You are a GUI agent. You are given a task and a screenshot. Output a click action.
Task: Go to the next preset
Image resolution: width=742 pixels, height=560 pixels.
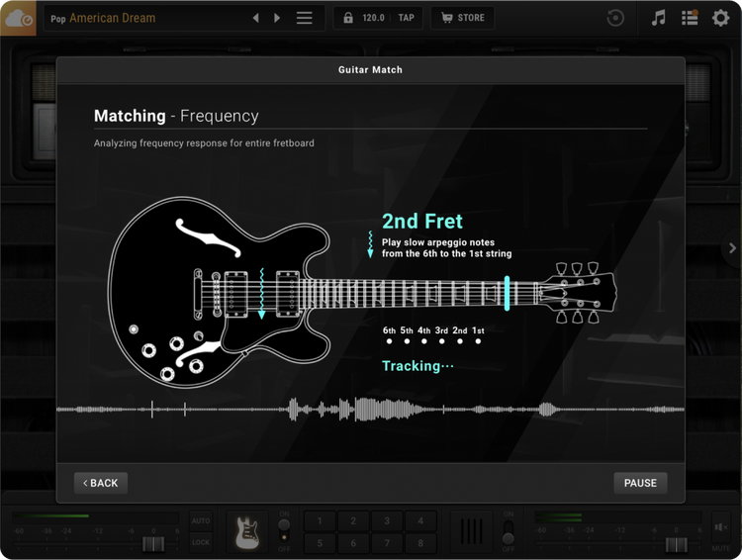[x=277, y=18]
